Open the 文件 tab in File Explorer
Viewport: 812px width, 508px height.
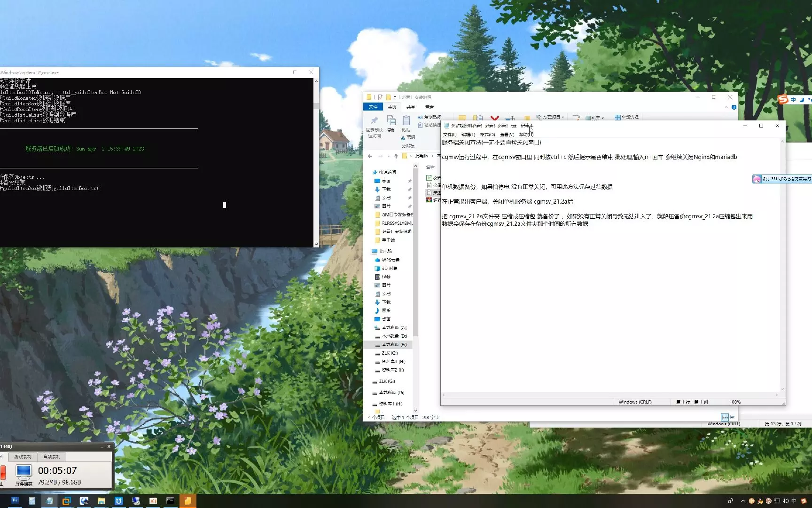tap(373, 107)
